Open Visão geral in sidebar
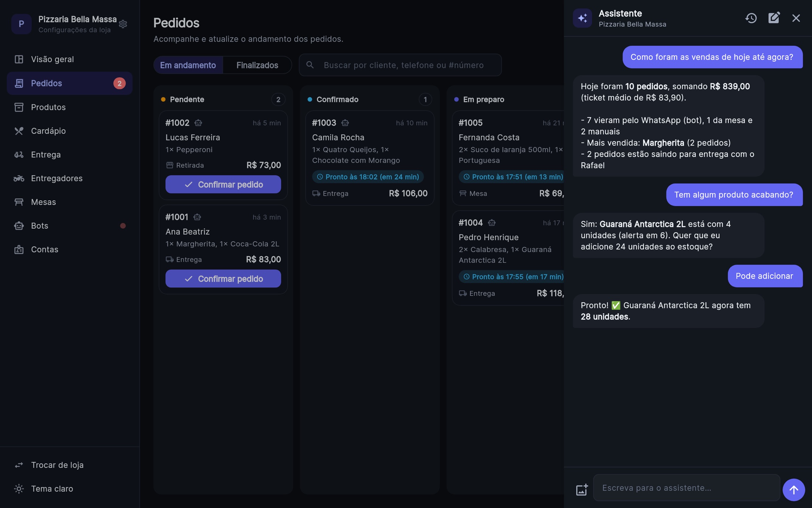This screenshot has width=812, height=508. [x=70, y=59]
